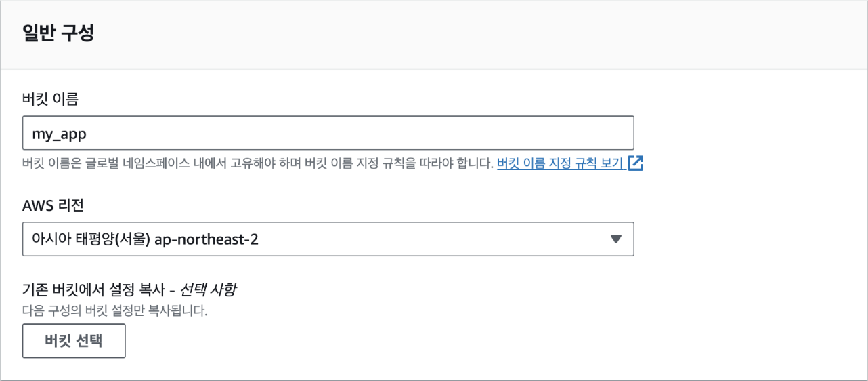Click the blank area of the 일반 구성 header bar
The width and height of the screenshot is (868, 381).
(474, 34)
